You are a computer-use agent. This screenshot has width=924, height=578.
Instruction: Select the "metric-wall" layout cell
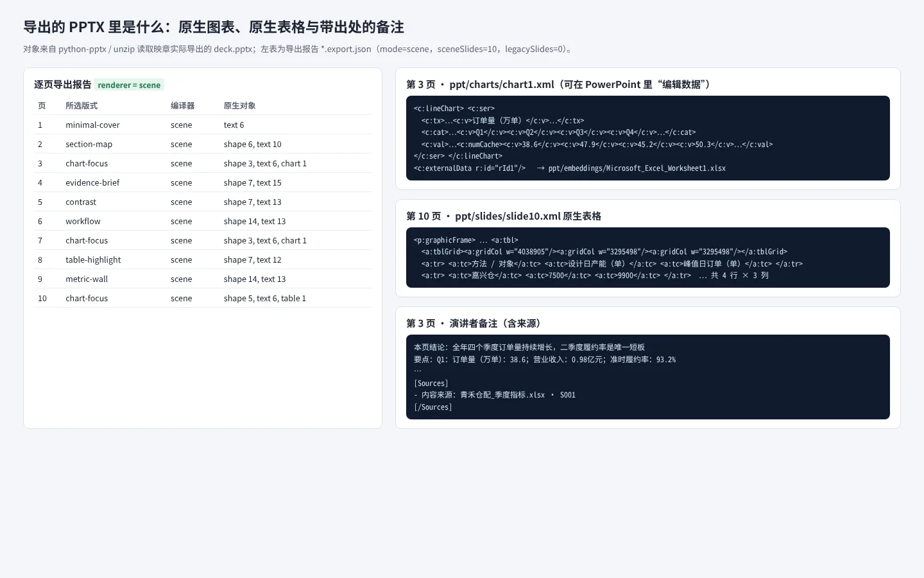point(87,279)
